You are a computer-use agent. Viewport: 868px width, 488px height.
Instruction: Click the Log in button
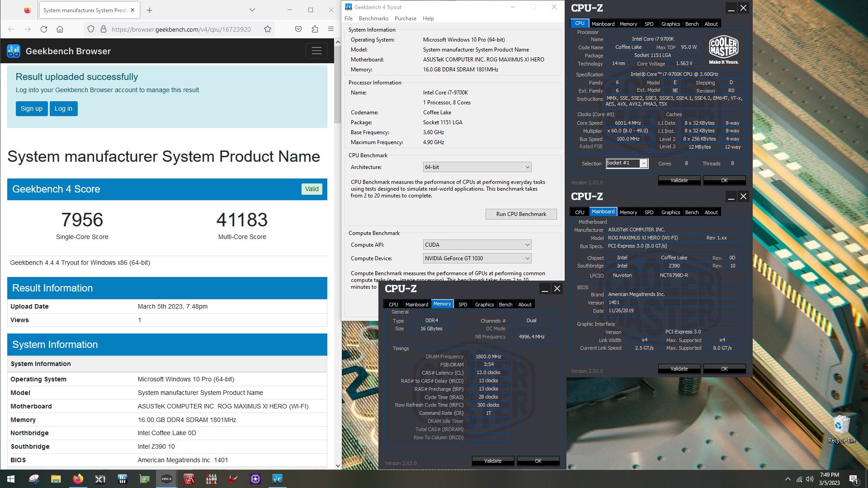(63, 108)
